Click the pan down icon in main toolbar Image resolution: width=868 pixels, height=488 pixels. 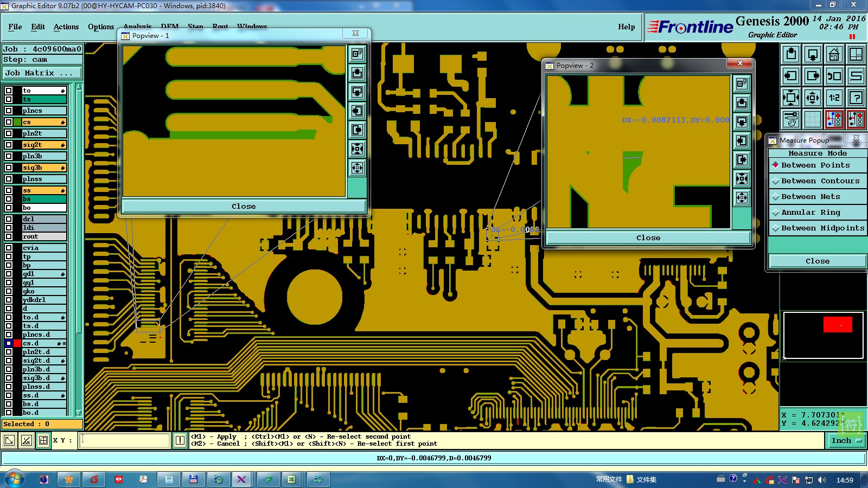pyautogui.click(x=813, y=54)
